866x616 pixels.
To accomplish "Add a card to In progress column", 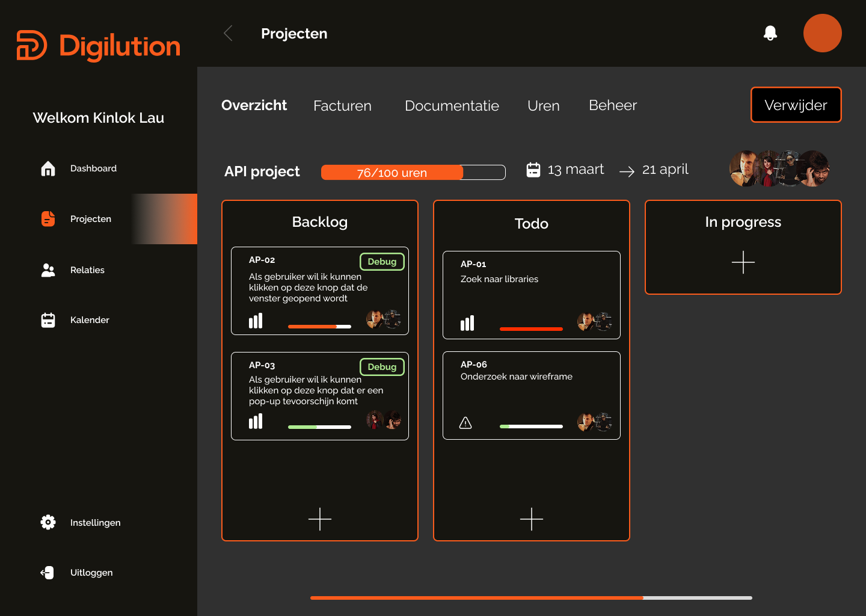I will click(x=743, y=262).
